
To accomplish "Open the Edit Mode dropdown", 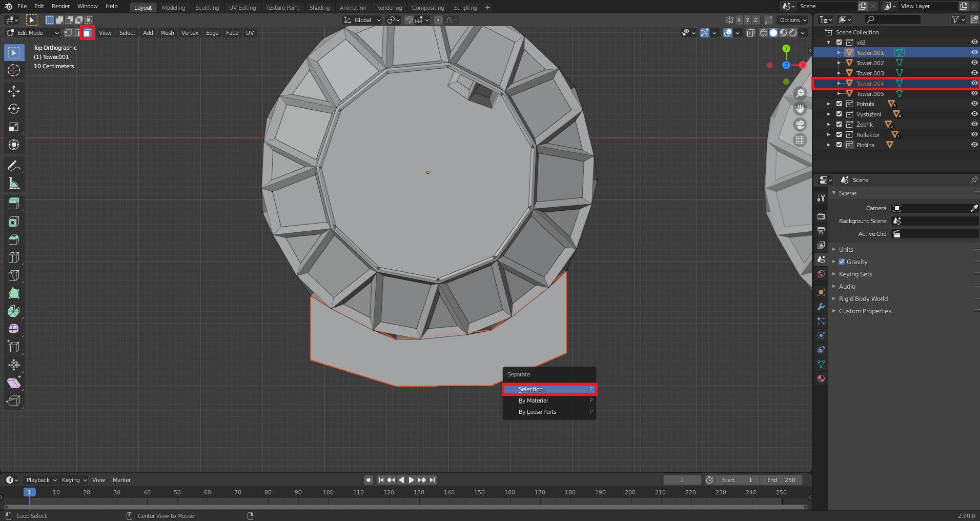I will 33,33.
